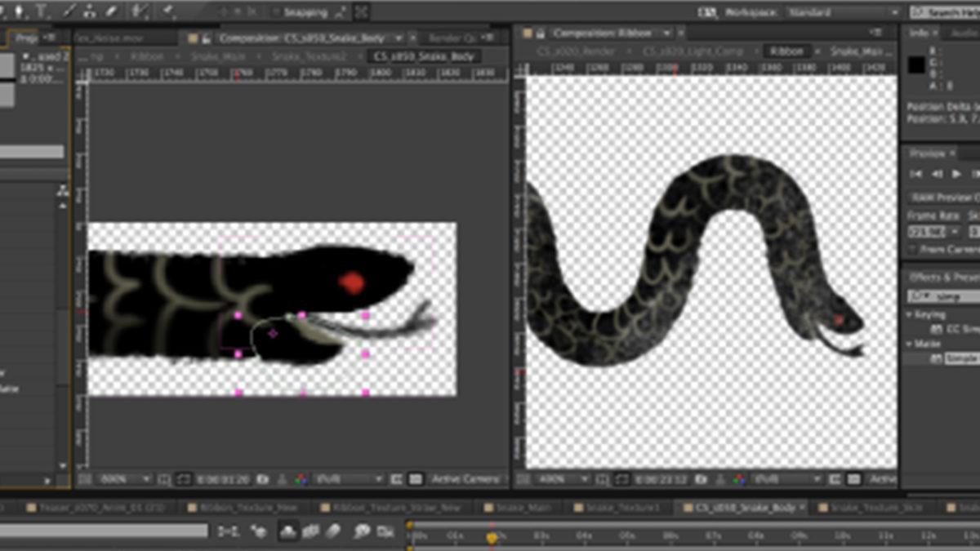This screenshot has width=980, height=551.
Task: Select the Puppet Pin tool
Action: point(169,11)
